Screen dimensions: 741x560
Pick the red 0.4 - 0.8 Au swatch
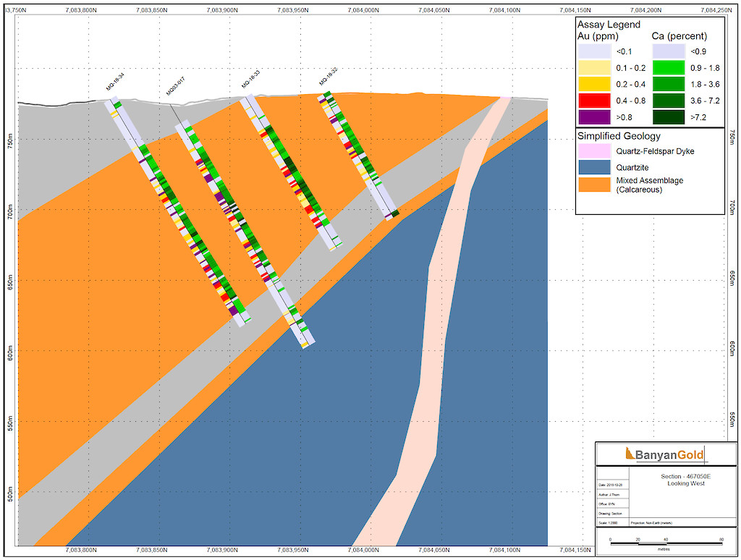click(x=594, y=100)
